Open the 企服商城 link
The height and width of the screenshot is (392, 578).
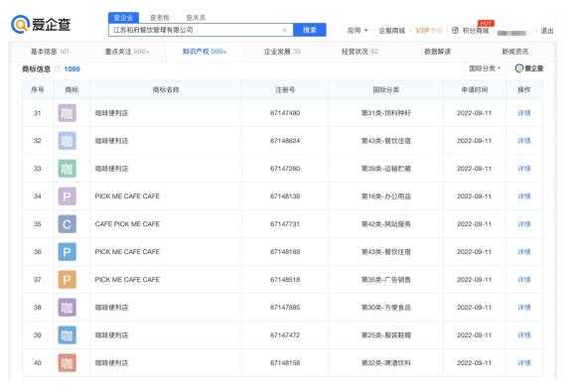392,31
